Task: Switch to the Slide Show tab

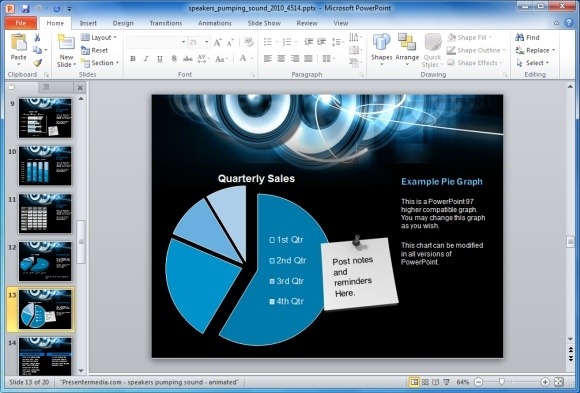Action: click(264, 23)
